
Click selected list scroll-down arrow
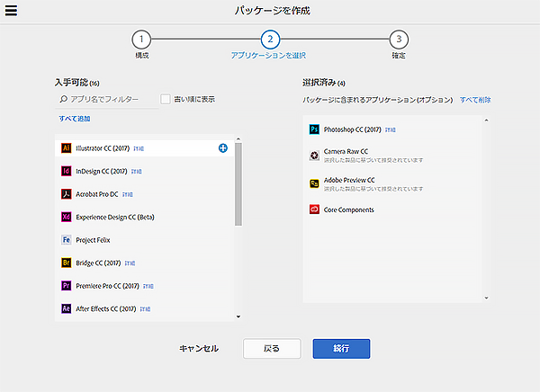point(486,298)
